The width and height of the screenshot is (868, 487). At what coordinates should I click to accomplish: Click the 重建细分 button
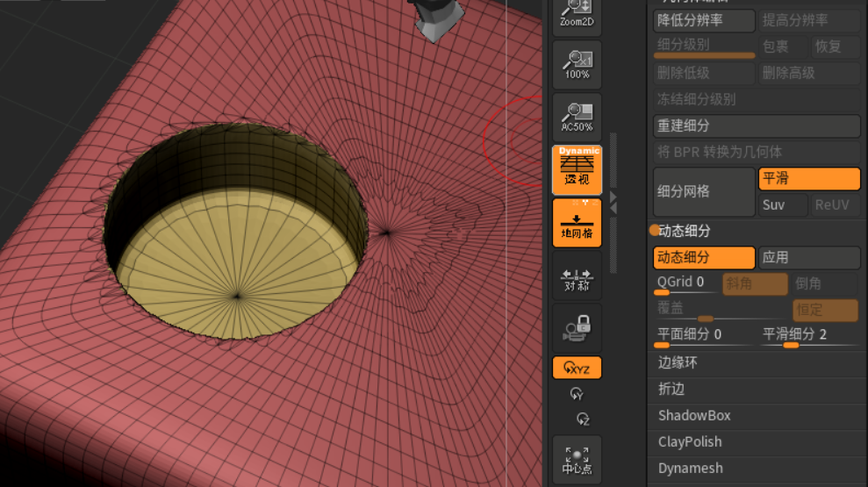[757, 126]
